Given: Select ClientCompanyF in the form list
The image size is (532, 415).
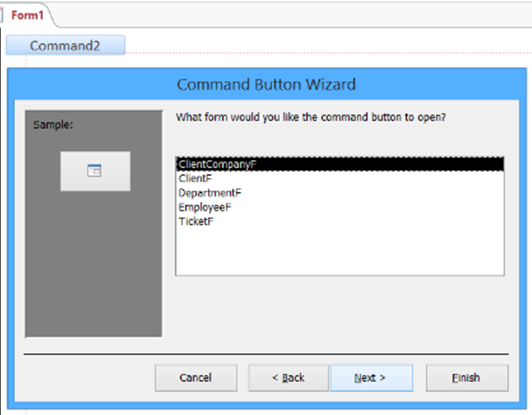Looking at the screenshot, I should [340, 164].
